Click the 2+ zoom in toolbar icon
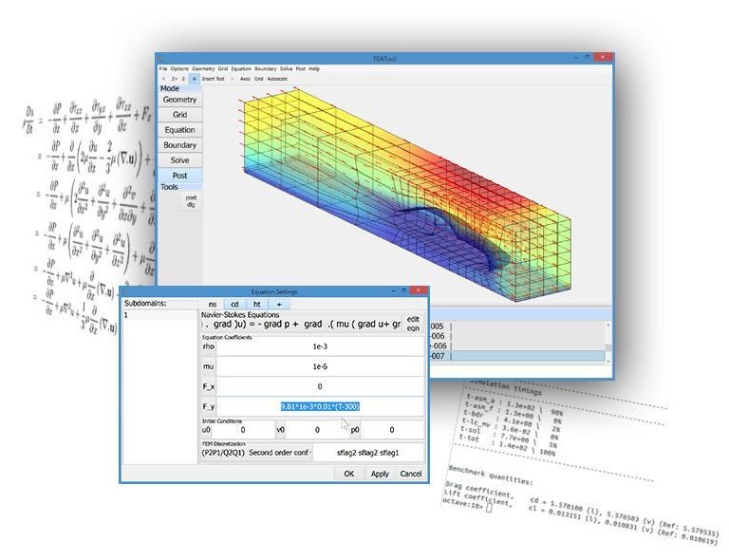This screenshot has width=729, height=560. (174, 79)
